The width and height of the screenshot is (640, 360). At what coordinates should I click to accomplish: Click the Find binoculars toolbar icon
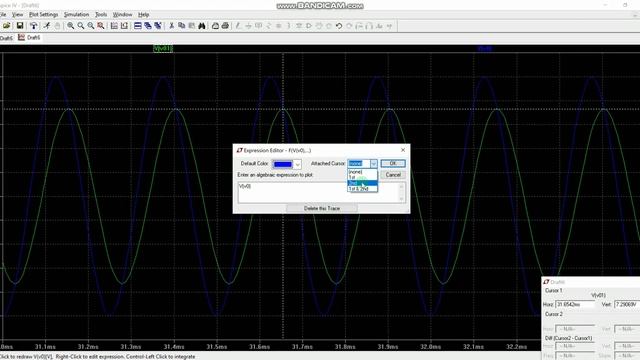(x=202, y=26)
